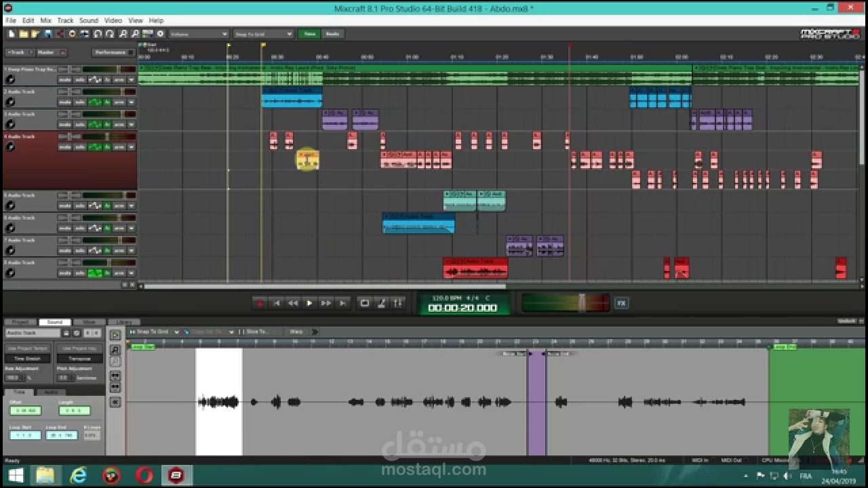The image size is (868, 488).
Task: Switch timeline to Beats display
Action: click(333, 34)
